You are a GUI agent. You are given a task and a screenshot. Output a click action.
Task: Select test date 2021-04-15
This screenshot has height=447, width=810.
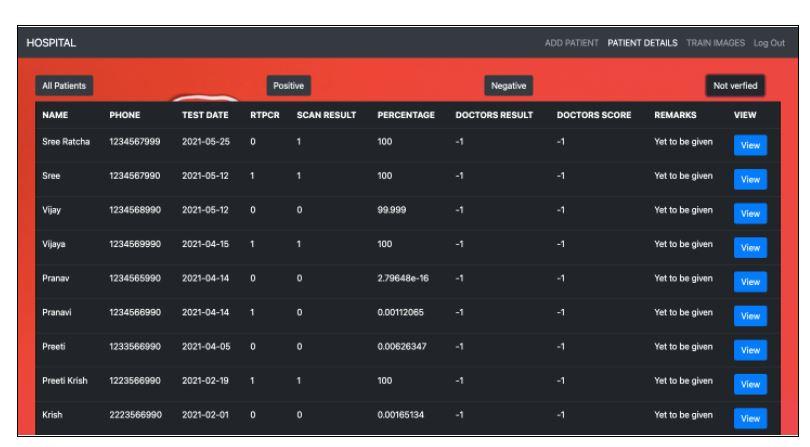coord(206,244)
